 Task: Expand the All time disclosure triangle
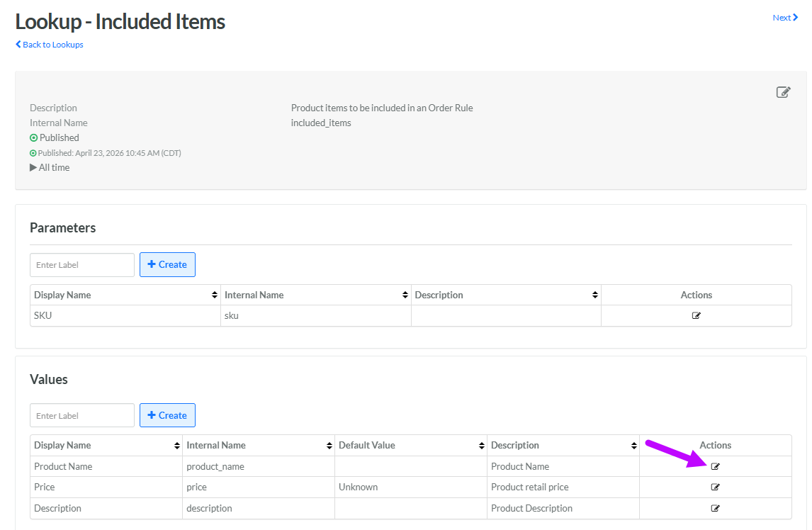tap(33, 168)
